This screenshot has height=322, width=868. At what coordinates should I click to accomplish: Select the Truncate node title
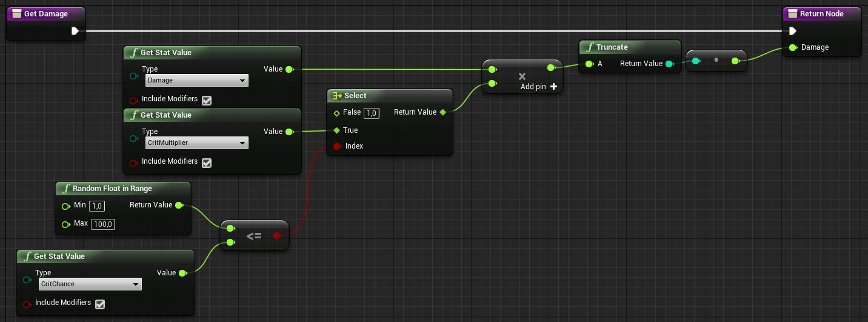tap(612, 47)
